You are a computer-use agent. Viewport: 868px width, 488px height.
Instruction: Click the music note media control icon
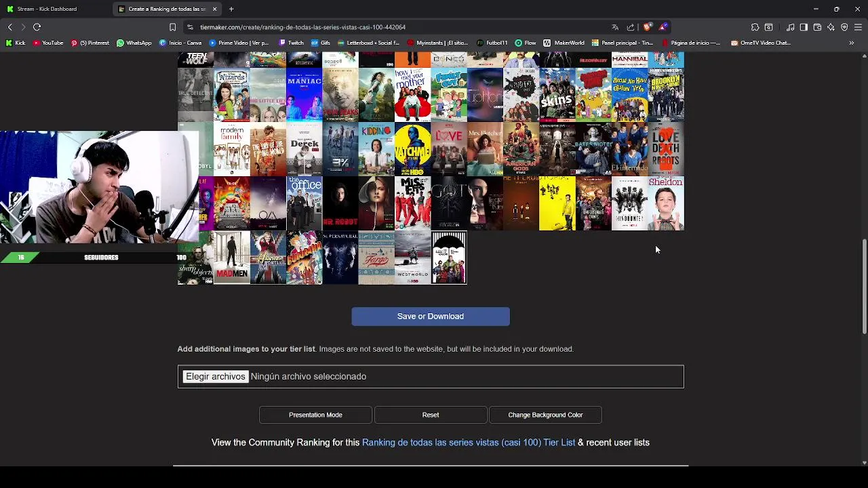coord(791,27)
